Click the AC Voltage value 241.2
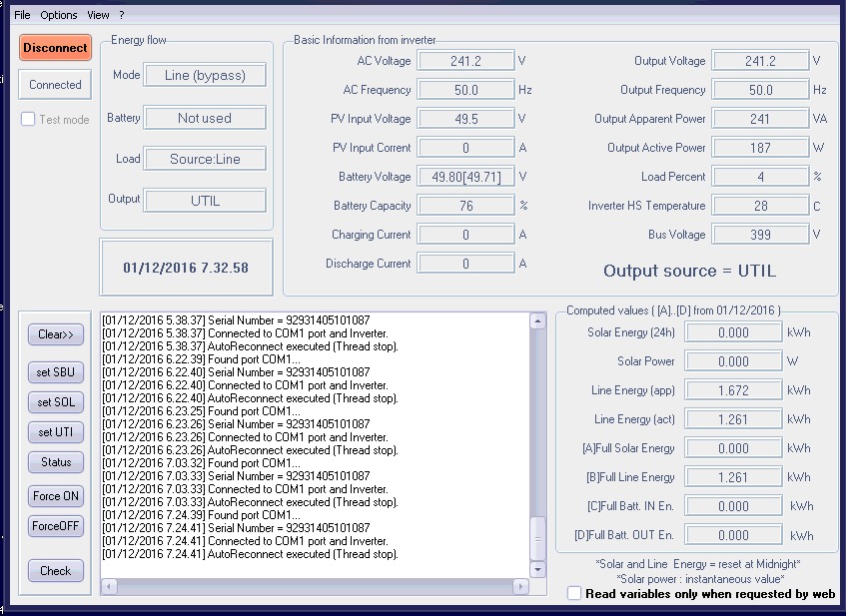The image size is (846, 616). (x=466, y=61)
